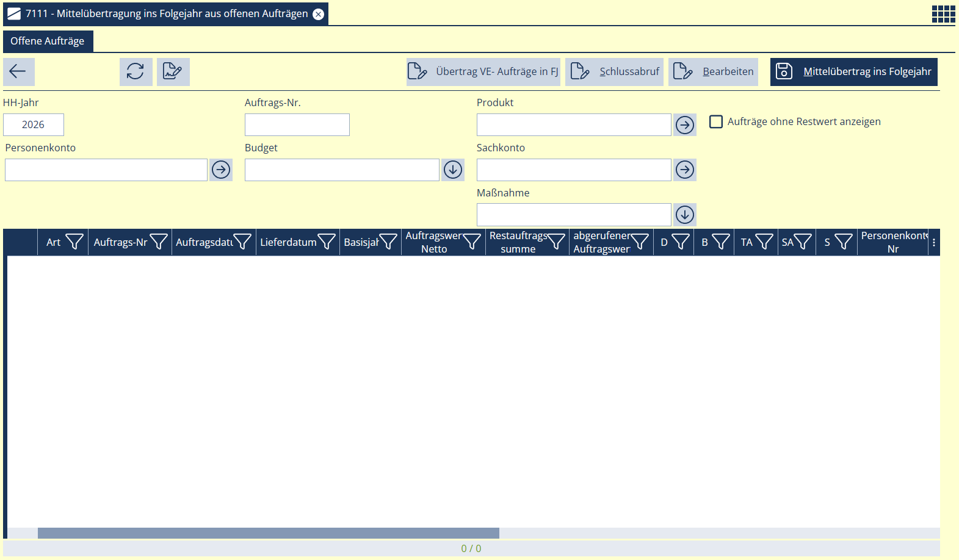Click the Budget input field
The height and width of the screenshot is (560, 959).
point(342,170)
